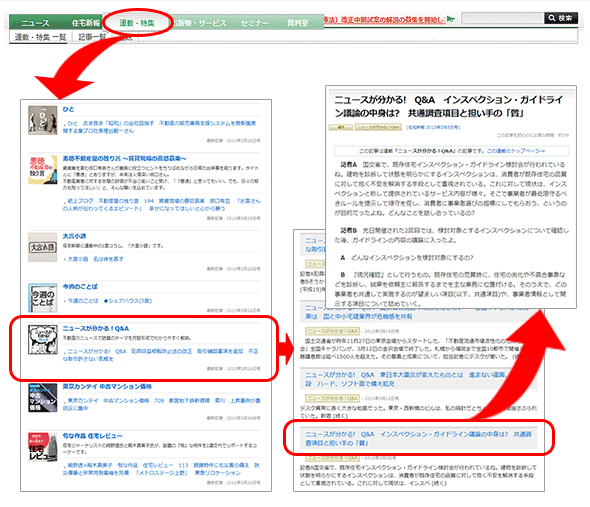The width and height of the screenshot is (590, 507).
Task: Open the 今週のことば thumbnail image
Action: point(43,298)
